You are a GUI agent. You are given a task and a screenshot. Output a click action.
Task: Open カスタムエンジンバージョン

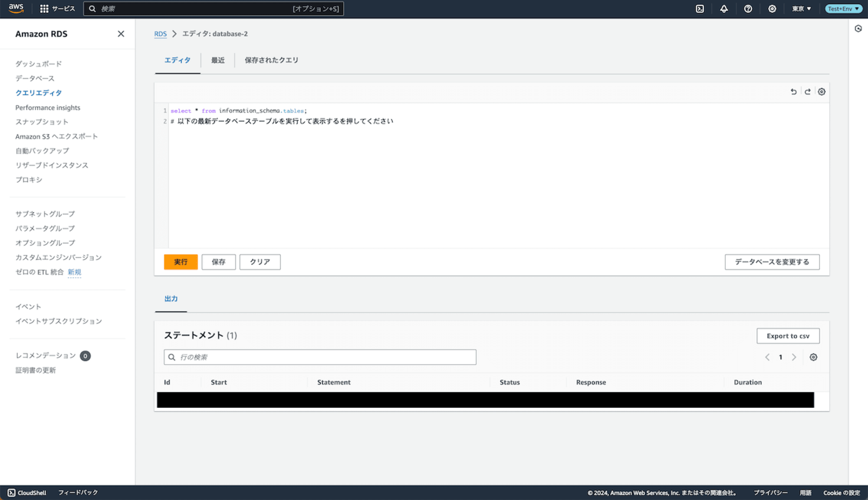(x=59, y=257)
